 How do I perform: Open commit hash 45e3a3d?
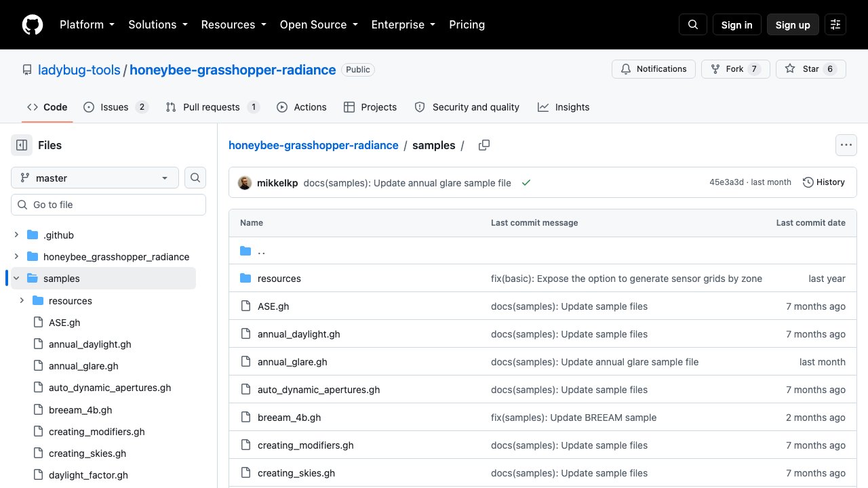coord(726,182)
